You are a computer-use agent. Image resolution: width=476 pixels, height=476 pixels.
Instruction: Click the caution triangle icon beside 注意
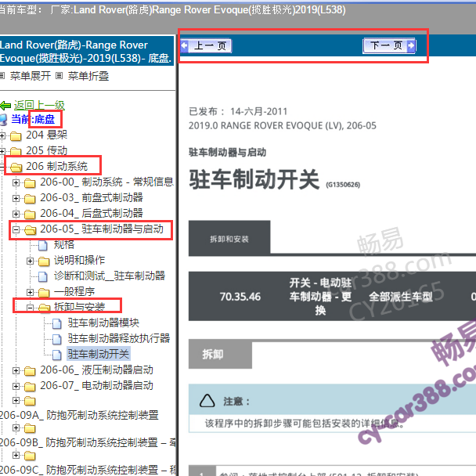(x=207, y=401)
